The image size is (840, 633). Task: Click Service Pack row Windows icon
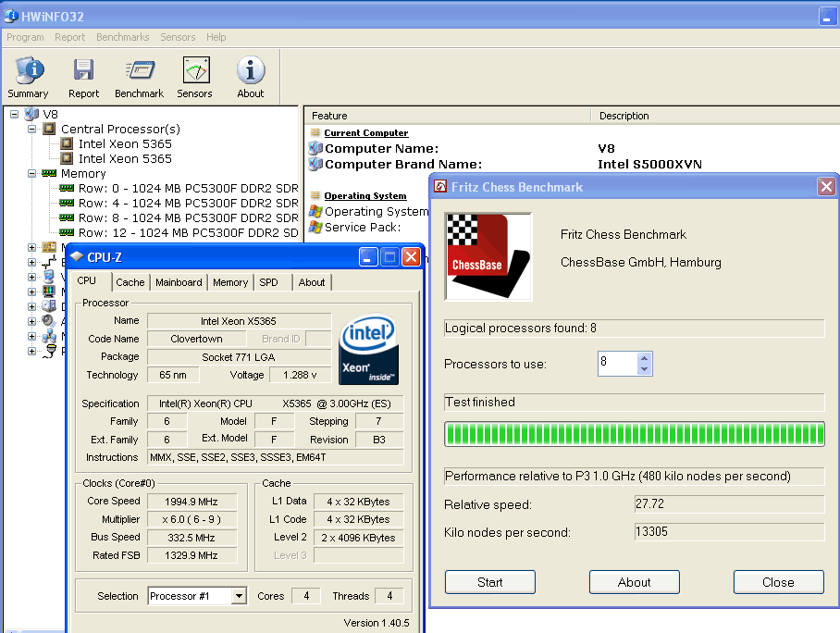coord(315,228)
